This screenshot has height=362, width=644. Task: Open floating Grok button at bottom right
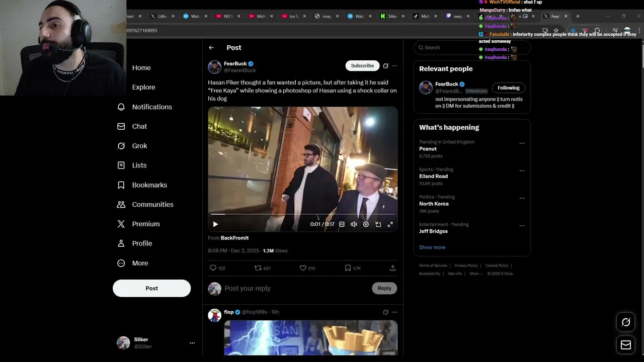pyautogui.click(x=626, y=322)
